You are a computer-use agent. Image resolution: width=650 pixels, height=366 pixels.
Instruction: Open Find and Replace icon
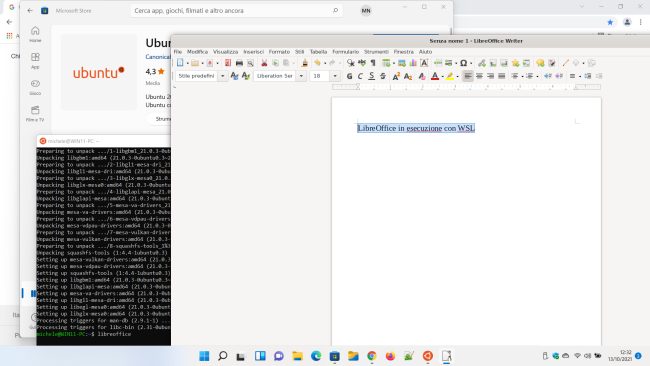click(351, 63)
